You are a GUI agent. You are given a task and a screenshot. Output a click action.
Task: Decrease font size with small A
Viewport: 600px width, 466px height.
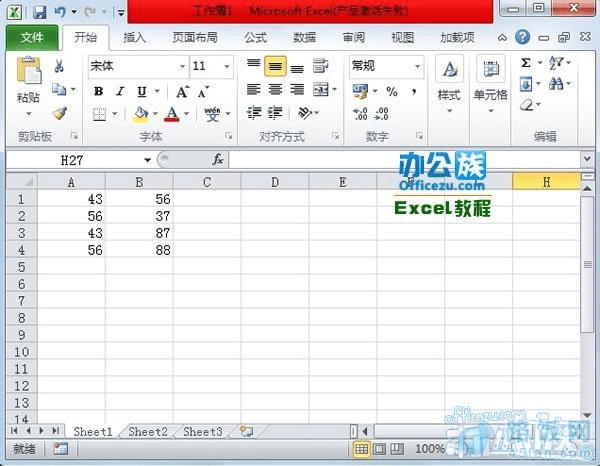point(203,92)
